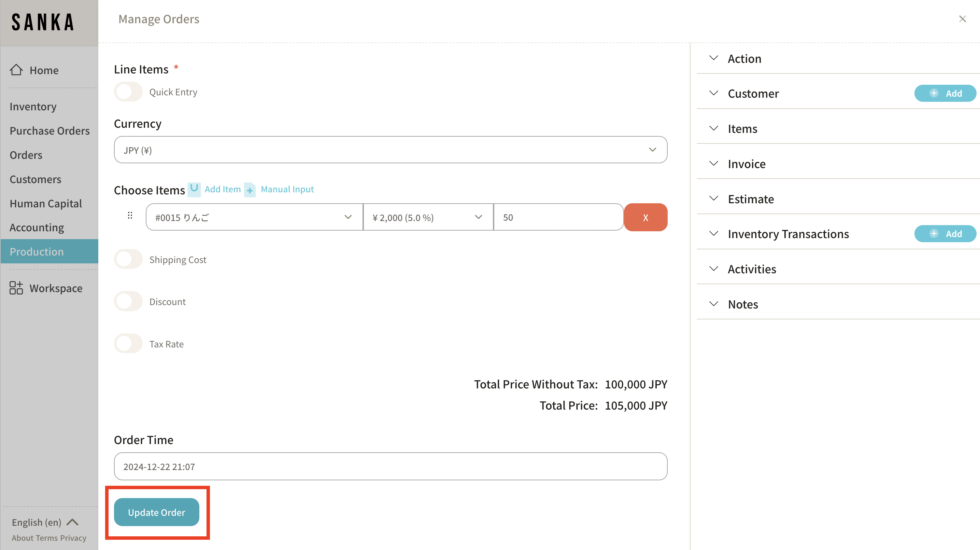The width and height of the screenshot is (980, 550).
Task: Open the JPY currency dropdown
Action: point(390,150)
